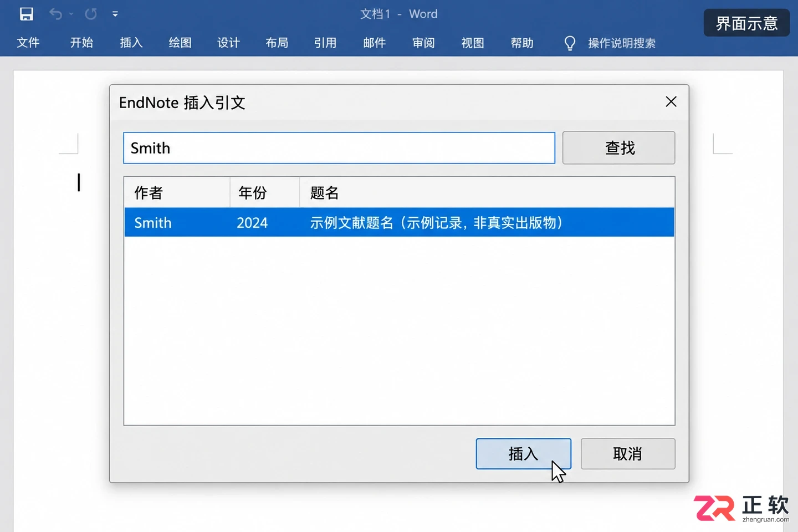798x532 pixels.
Task: Open the 邮件 ribbon tab
Action: point(375,43)
